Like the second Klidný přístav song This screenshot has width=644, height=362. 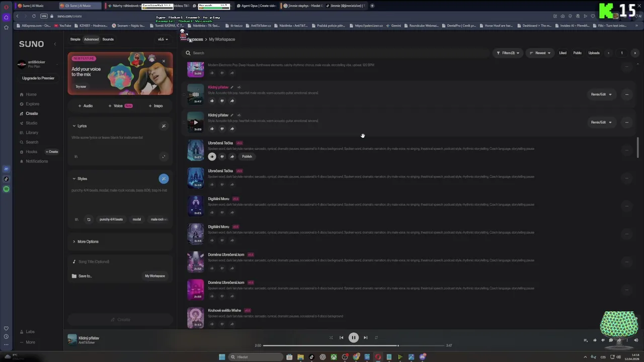212,129
